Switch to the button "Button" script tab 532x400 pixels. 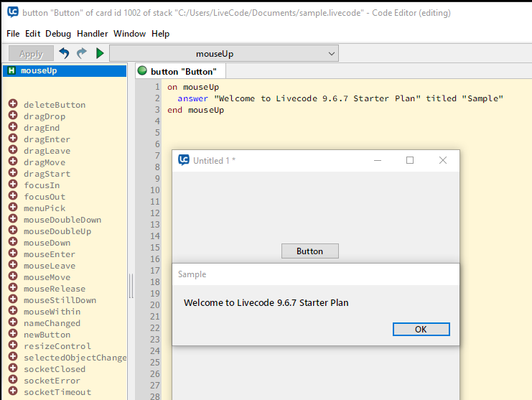coord(183,71)
